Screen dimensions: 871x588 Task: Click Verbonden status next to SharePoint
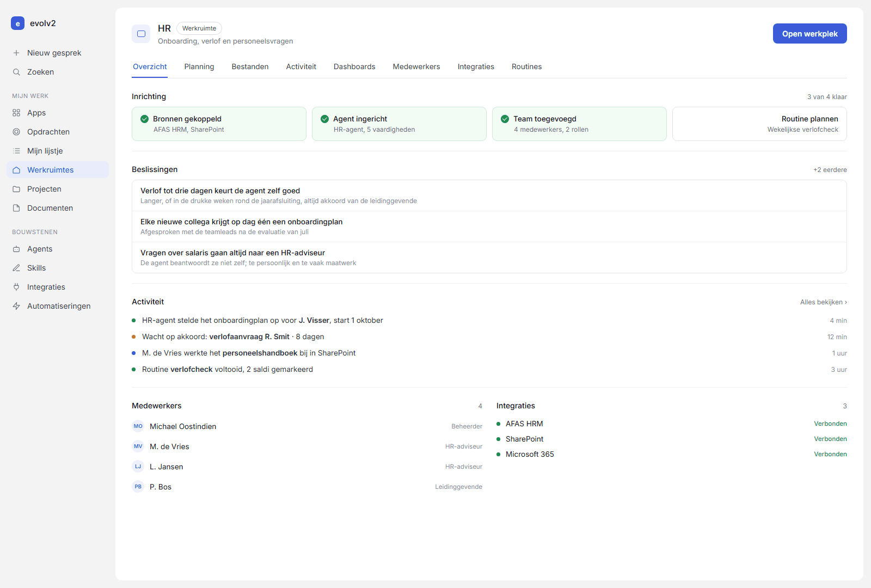point(830,439)
